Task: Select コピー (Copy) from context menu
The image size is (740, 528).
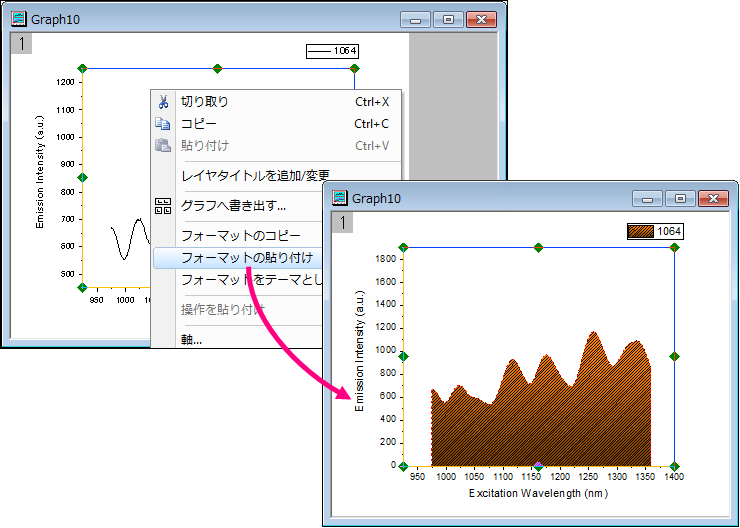Action: (199, 124)
